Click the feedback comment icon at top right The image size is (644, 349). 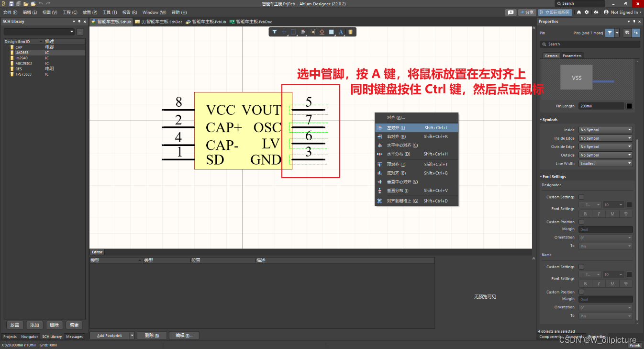pos(511,12)
